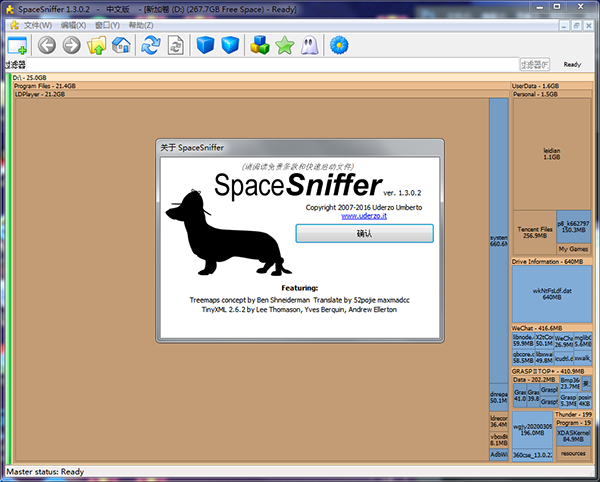Open the 帮助(Z) menu

pos(141,25)
